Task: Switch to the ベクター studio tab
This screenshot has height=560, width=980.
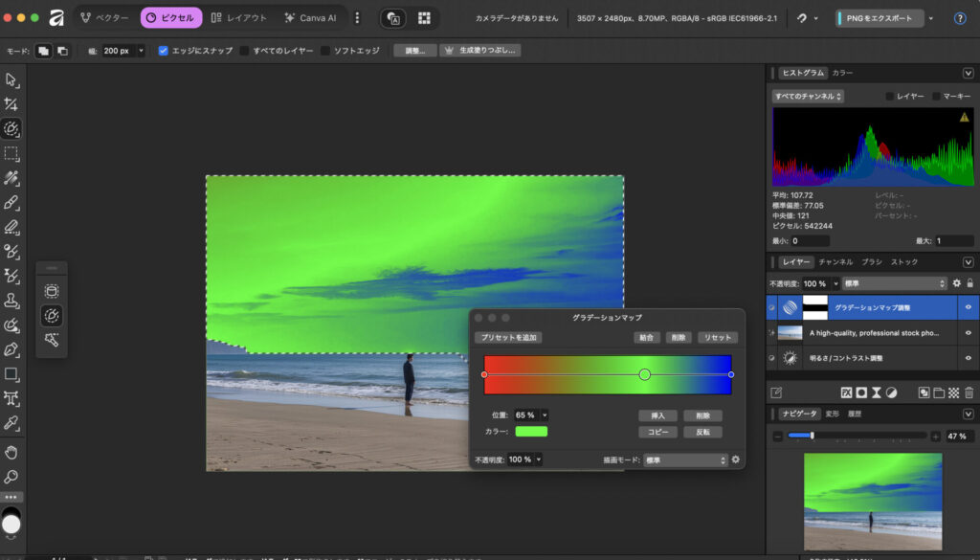Action: tap(104, 17)
